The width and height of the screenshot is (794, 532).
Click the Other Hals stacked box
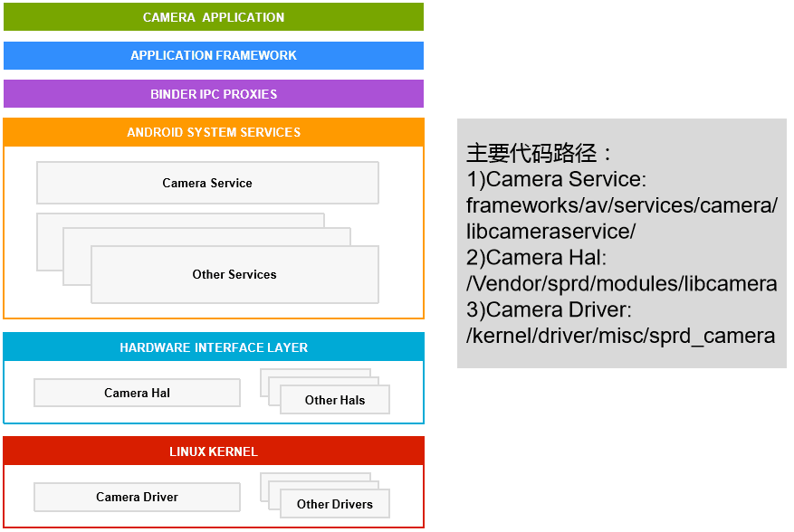tap(334, 400)
